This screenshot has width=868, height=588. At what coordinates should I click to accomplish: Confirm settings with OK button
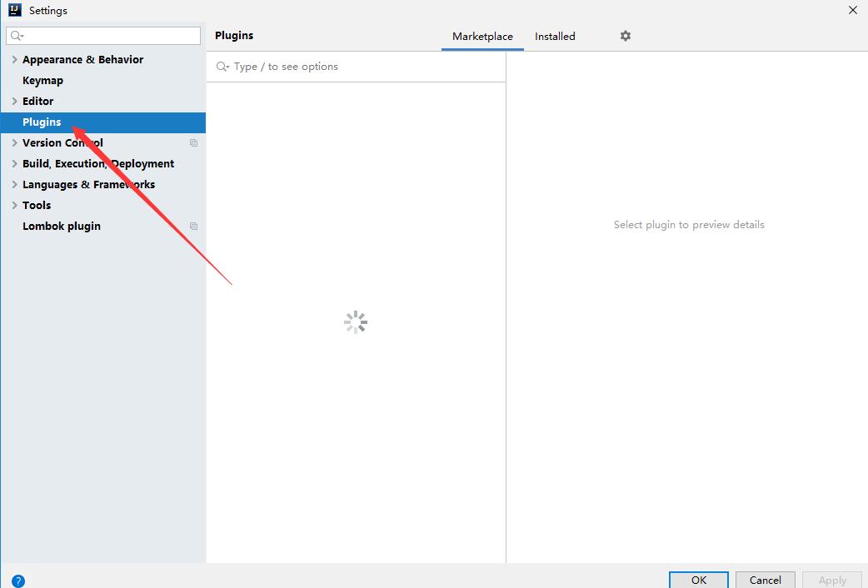coord(699,580)
